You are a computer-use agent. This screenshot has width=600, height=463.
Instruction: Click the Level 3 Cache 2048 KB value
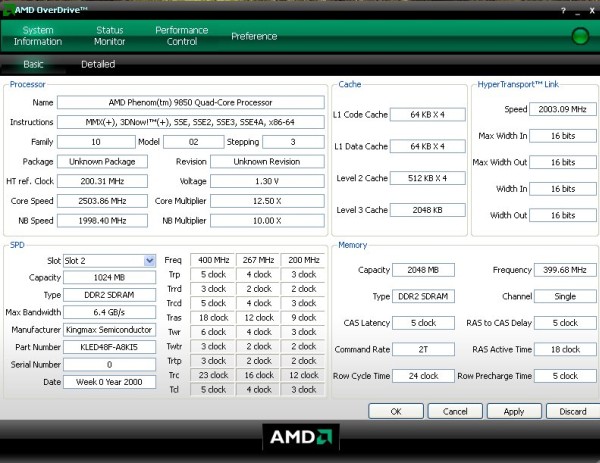point(427,210)
